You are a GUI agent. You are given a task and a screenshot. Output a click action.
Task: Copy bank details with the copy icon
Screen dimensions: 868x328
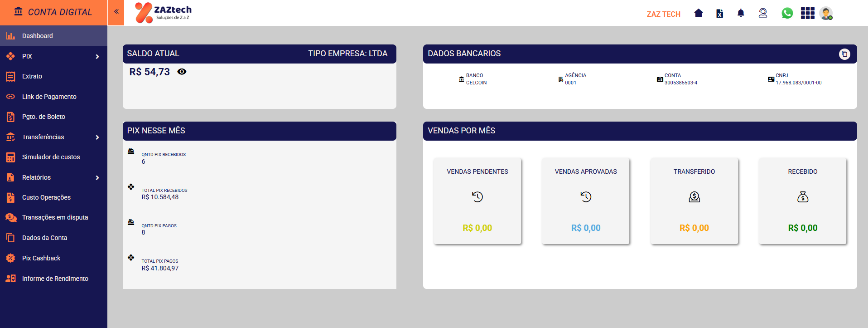[844, 54]
